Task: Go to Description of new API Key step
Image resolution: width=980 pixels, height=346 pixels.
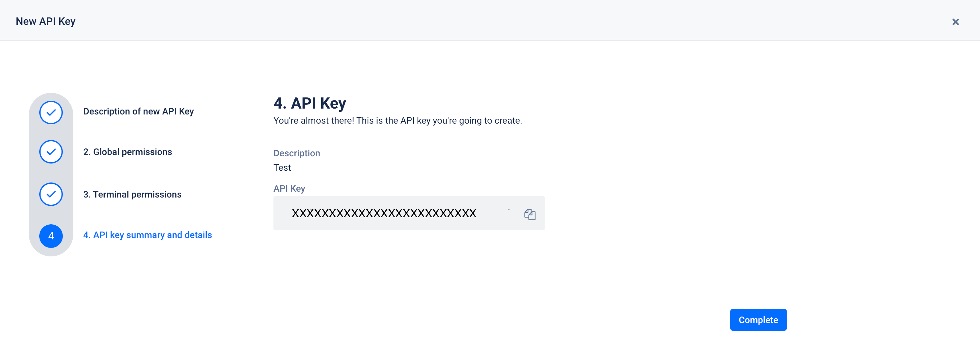Action: pyautogui.click(x=138, y=112)
